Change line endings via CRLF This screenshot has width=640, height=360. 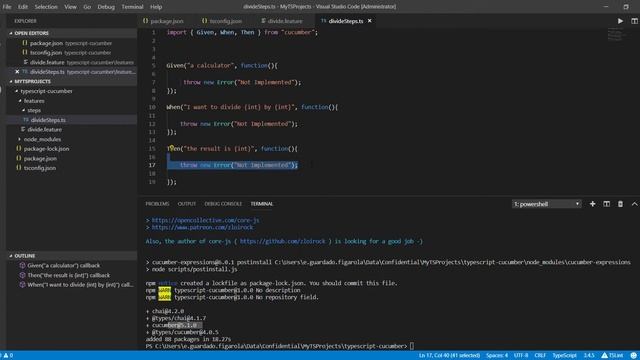(540, 356)
